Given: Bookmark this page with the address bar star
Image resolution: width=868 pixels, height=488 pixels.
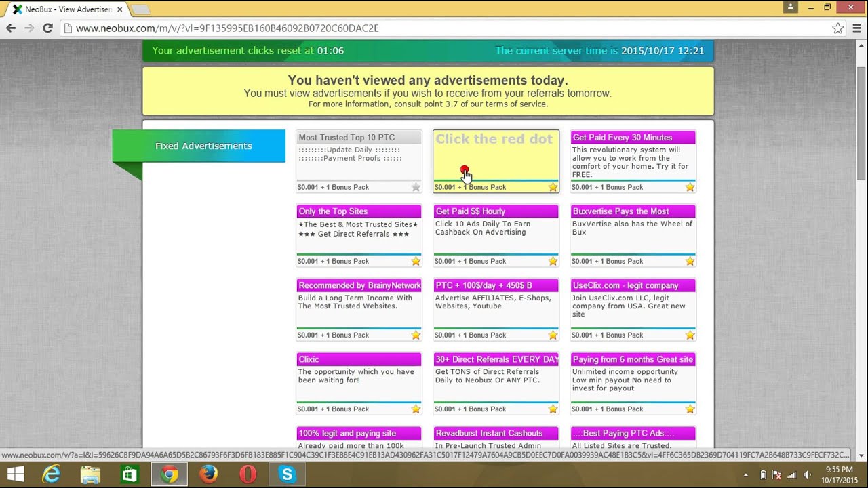Looking at the screenshot, I should (838, 28).
